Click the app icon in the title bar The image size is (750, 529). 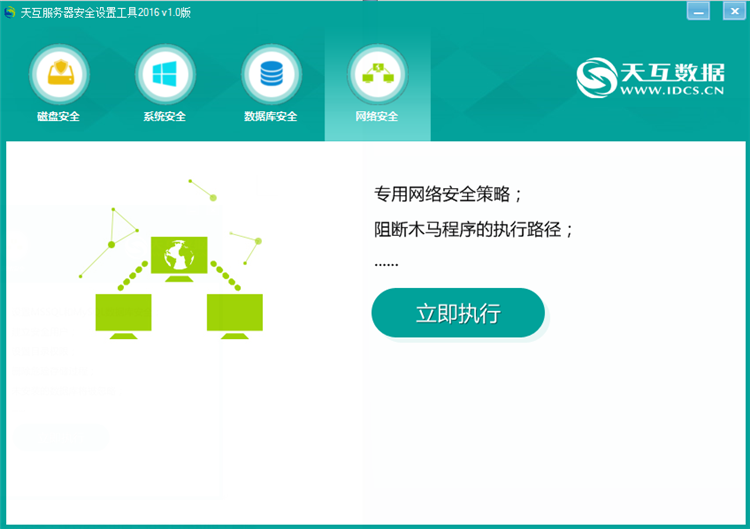10,12
